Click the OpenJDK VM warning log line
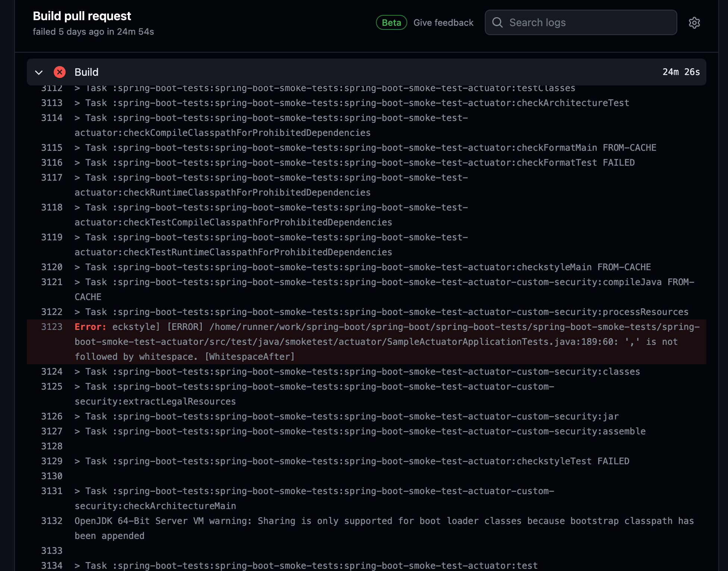 [x=384, y=521]
